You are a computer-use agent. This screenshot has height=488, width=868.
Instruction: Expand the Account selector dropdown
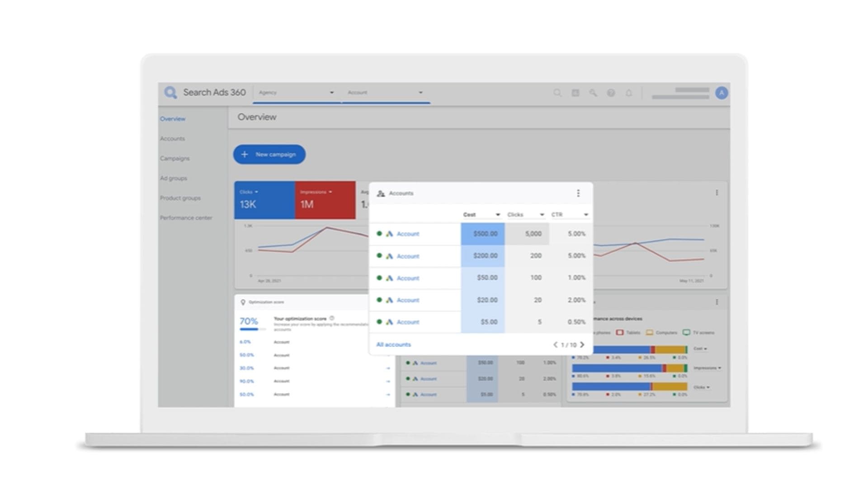tap(385, 93)
